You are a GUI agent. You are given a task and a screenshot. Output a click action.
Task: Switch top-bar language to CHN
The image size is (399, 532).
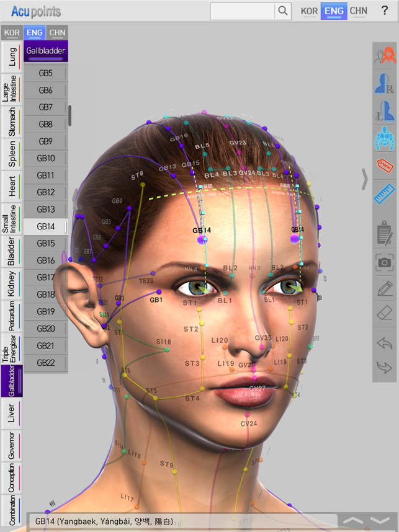358,11
